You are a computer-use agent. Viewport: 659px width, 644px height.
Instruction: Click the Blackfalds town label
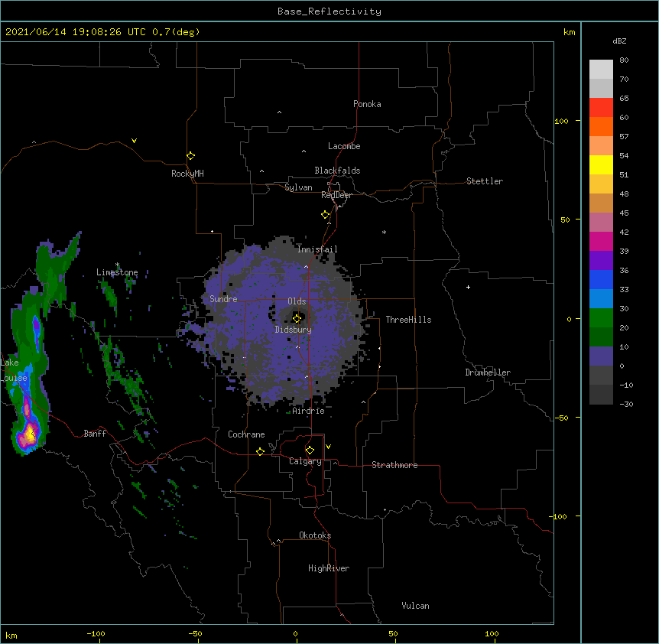(337, 171)
